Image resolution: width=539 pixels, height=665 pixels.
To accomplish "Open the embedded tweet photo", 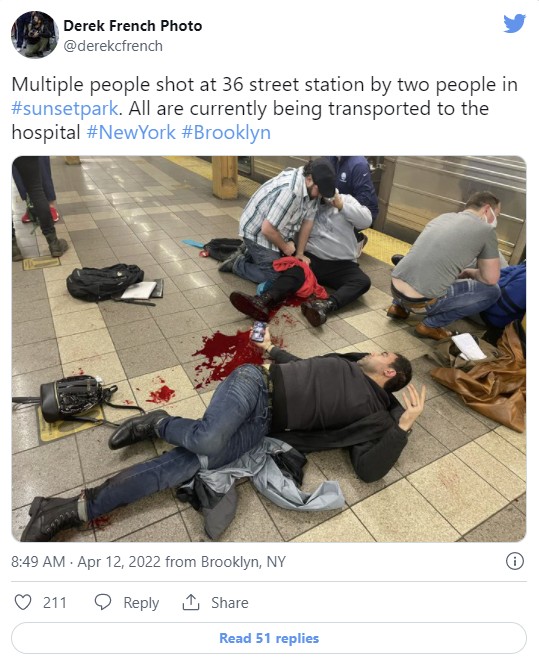I will (269, 349).
